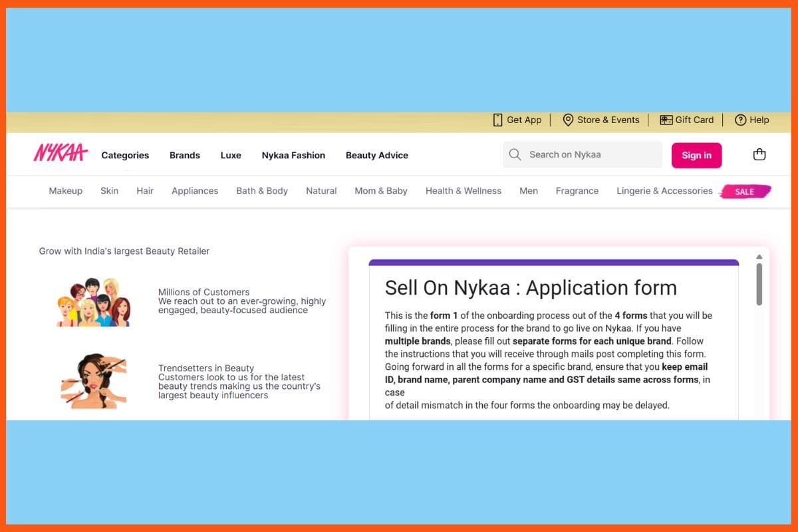Click the phone icon beside Get App
798x532 pixels.
click(497, 120)
